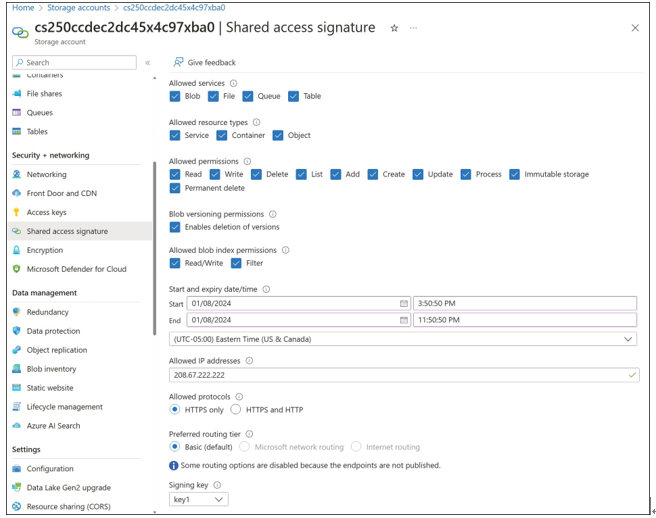This screenshot has height=518, width=656.
Task: Go to Home breadcrumb link
Action: coord(23,8)
